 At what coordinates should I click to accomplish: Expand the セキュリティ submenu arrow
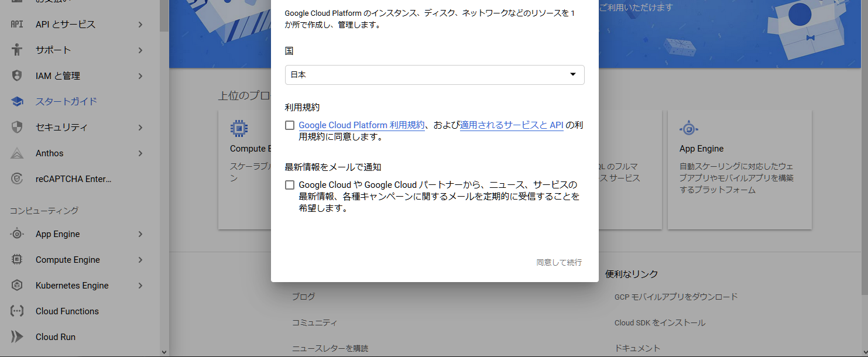[140, 128]
